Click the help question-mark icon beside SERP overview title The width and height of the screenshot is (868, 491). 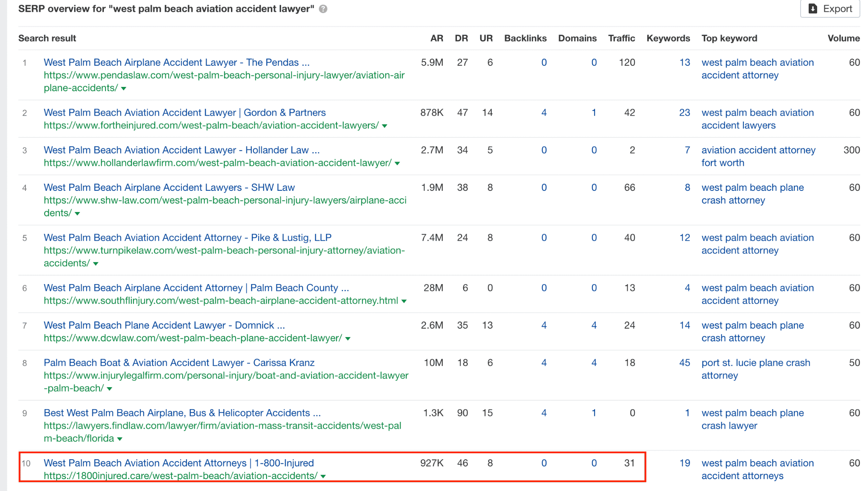[x=323, y=9]
